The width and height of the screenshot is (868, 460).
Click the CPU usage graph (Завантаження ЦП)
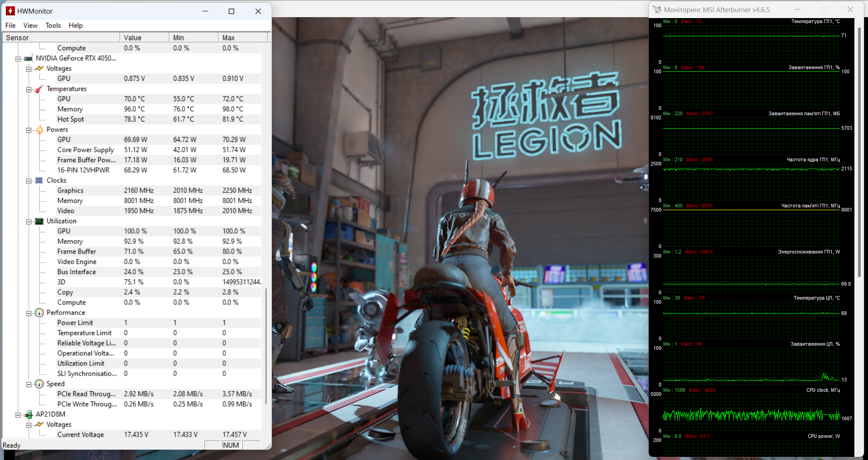[x=751, y=366]
